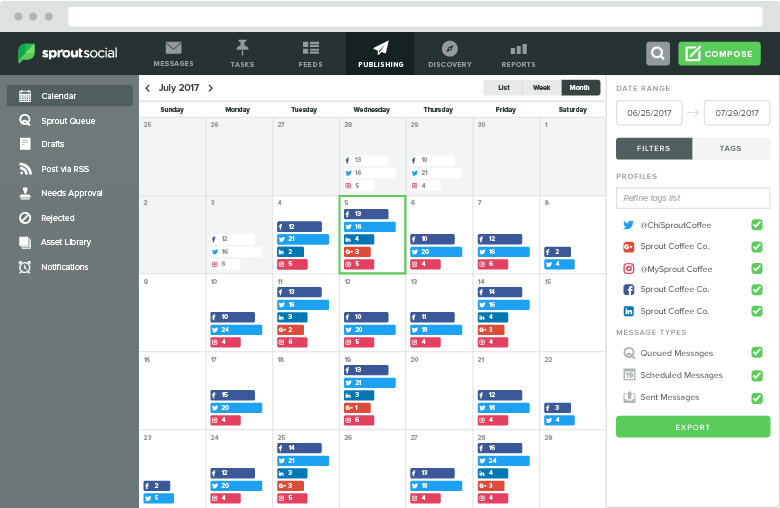This screenshot has width=780, height=508.
Task: Click the Twitter icon for @ChiSproutCoffee
Action: (x=628, y=225)
